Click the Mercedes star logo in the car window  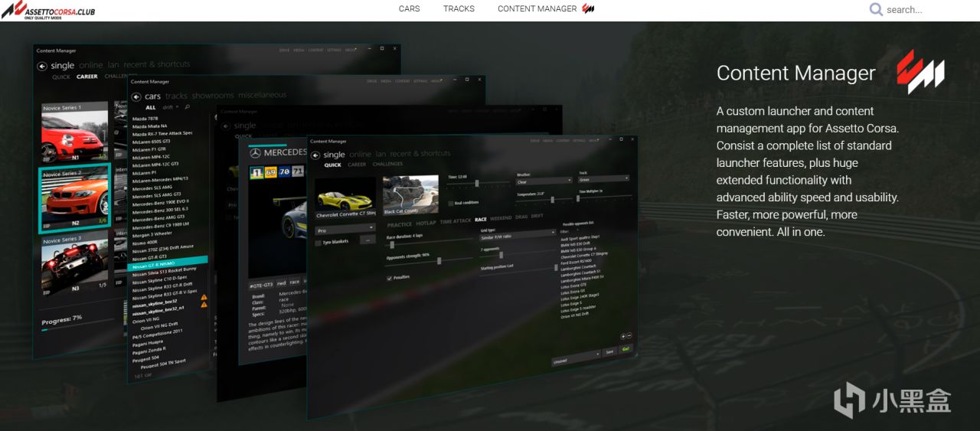click(255, 153)
